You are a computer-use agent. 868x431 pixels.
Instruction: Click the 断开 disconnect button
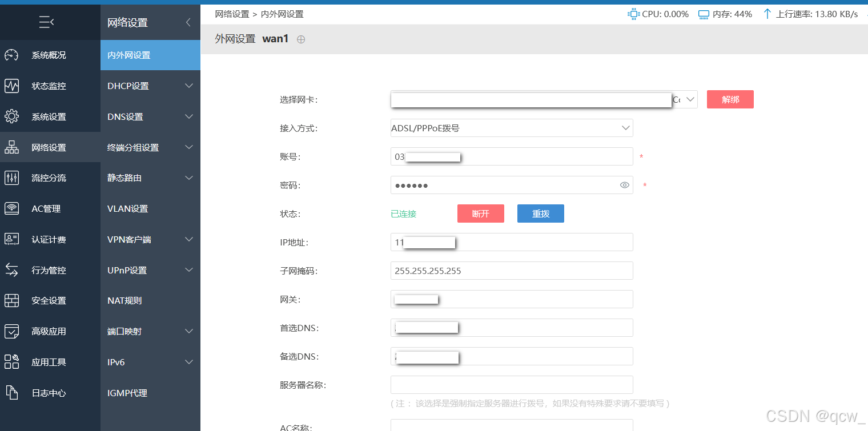(x=481, y=214)
